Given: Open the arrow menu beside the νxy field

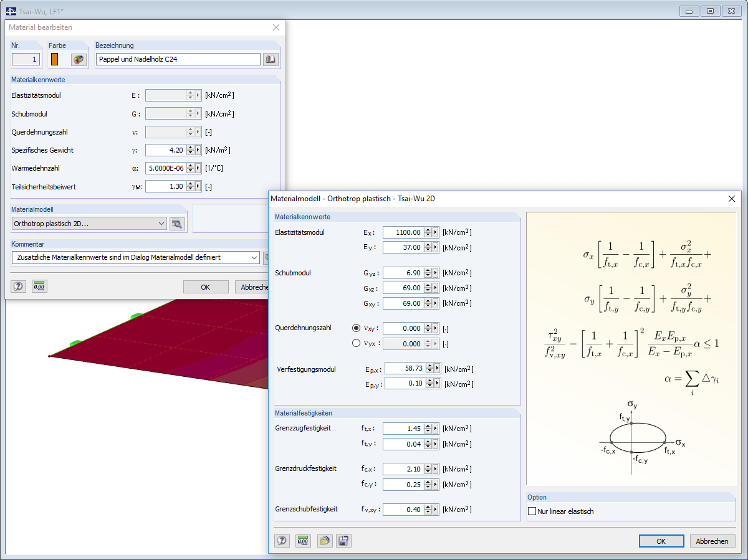Looking at the screenshot, I should 436,328.
